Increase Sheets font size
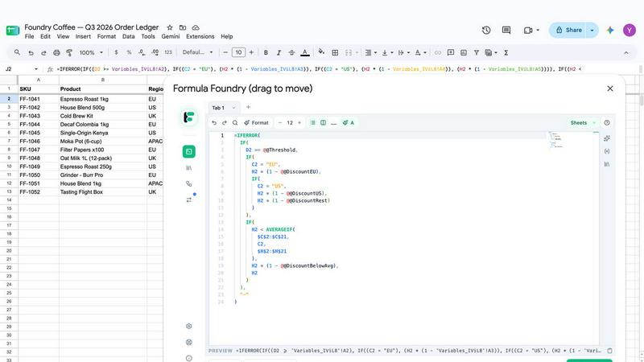The width and height of the screenshot is (644, 362). click(x=251, y=52)
